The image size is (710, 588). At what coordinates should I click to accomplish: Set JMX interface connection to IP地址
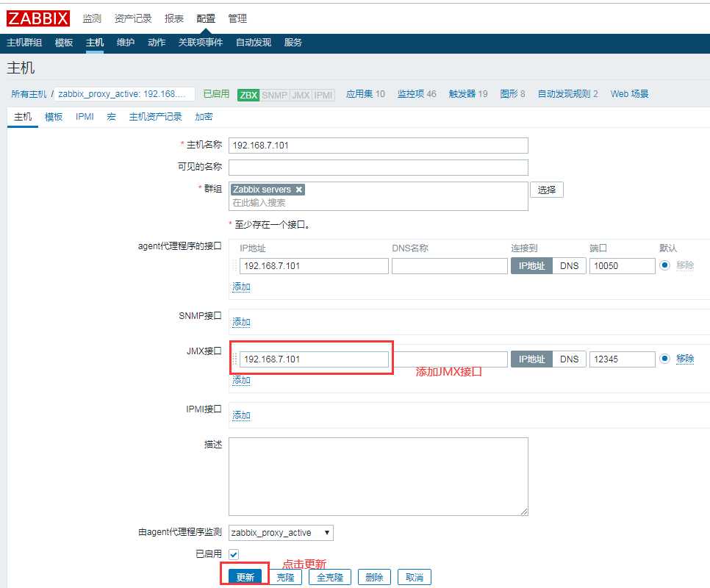(x=531, y=359)
